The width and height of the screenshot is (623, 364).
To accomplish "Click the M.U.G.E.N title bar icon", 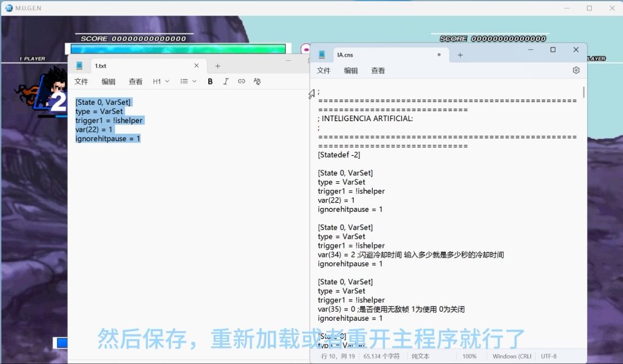I will pyautogui.click(x=9, y=8).
